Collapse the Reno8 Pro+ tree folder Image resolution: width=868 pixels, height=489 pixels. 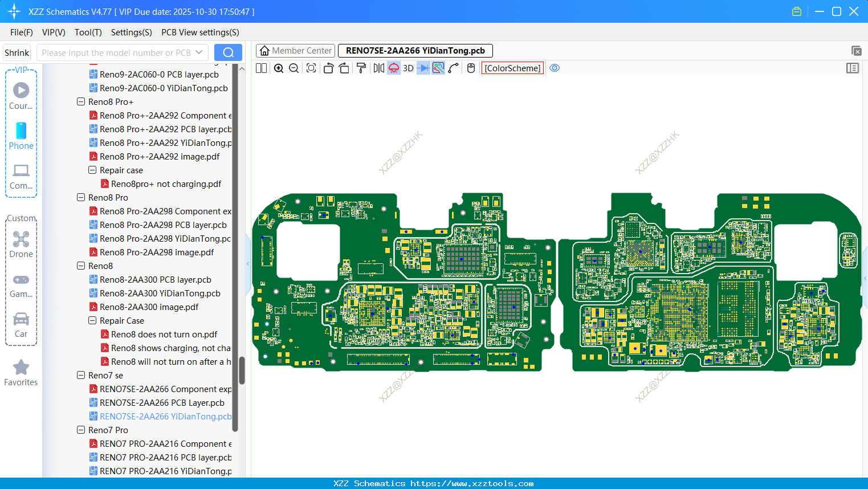81,102
